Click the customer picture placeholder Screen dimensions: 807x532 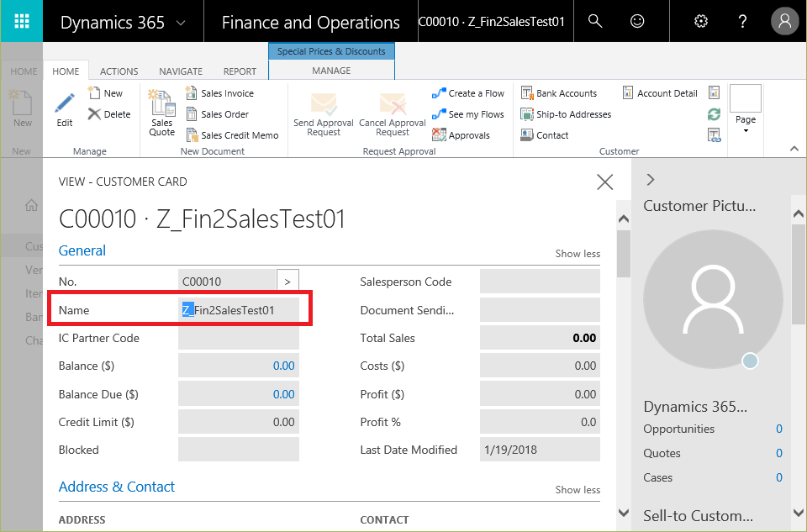pos(714,299)
